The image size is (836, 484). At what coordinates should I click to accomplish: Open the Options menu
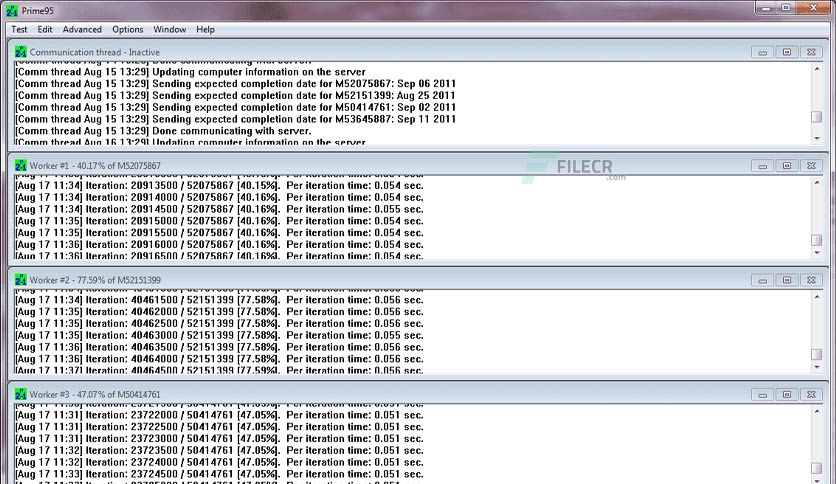click(x=127, y=29)
